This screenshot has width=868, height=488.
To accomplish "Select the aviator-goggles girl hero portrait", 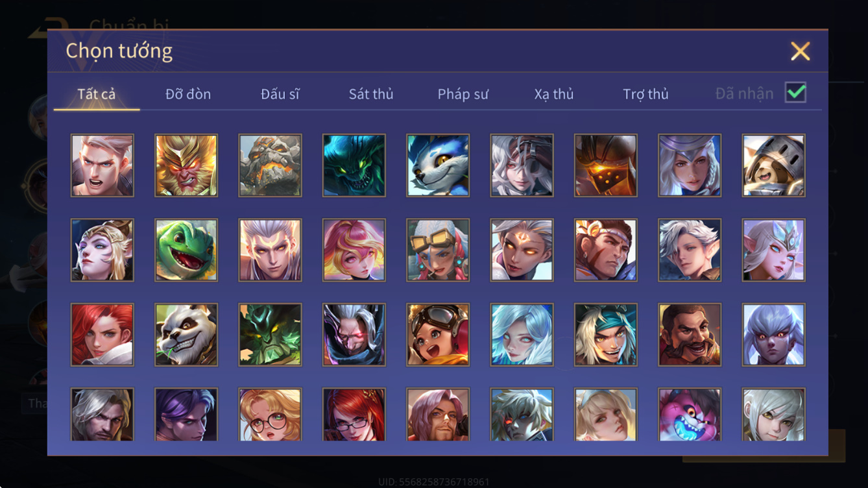I will pos(438,334).
